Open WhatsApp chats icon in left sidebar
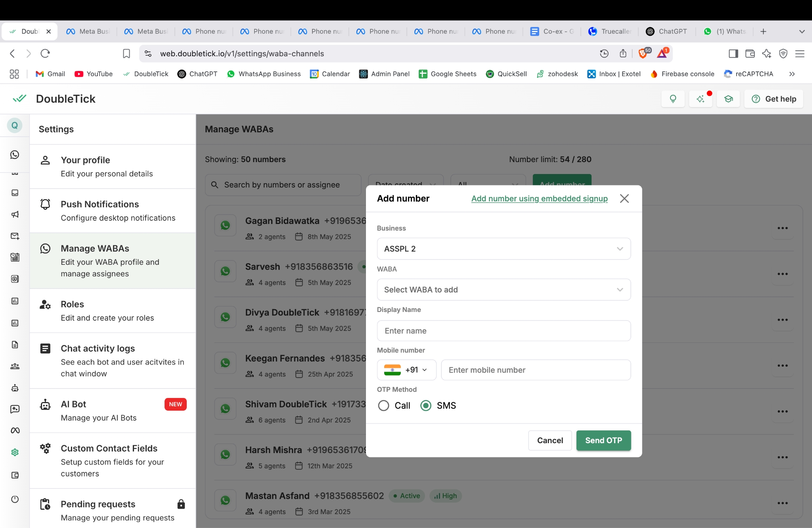This screenshot has width=812, height=528. (x=15, y=155)
